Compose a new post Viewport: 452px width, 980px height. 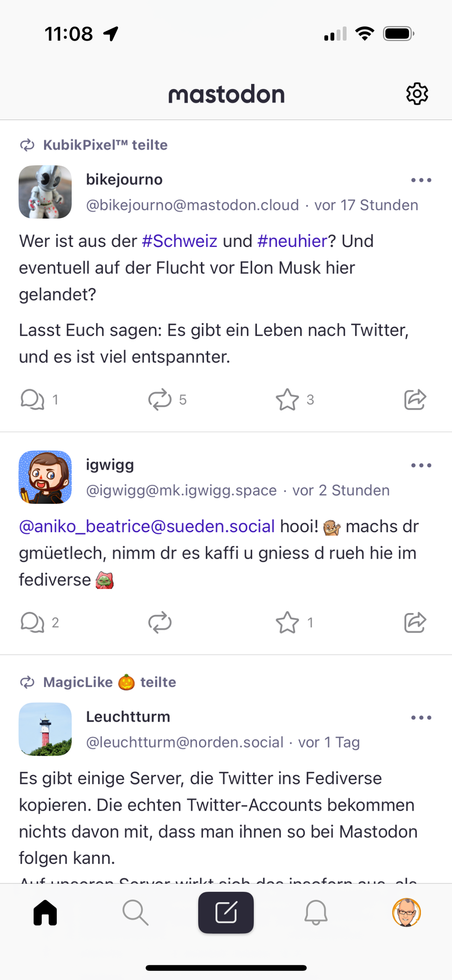[226, 913]
